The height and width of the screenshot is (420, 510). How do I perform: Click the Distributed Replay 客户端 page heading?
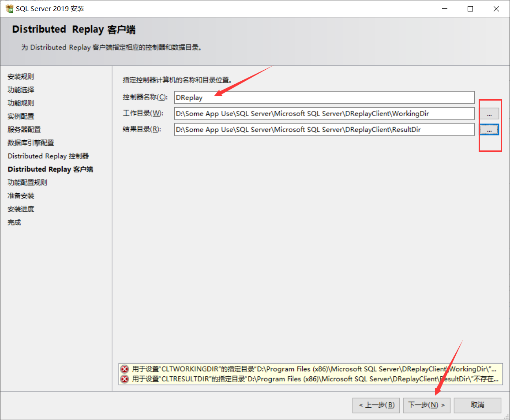tap(74, 30)
